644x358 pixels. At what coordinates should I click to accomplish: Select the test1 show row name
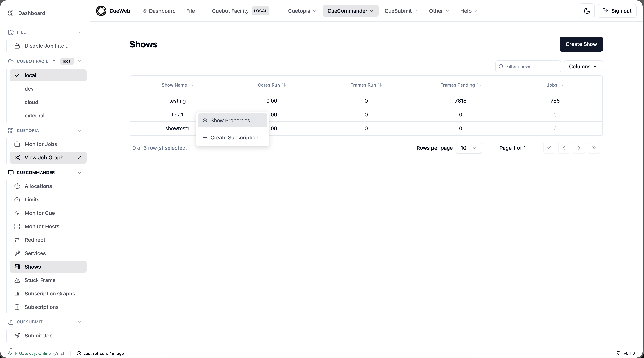(x=177, y=115)
